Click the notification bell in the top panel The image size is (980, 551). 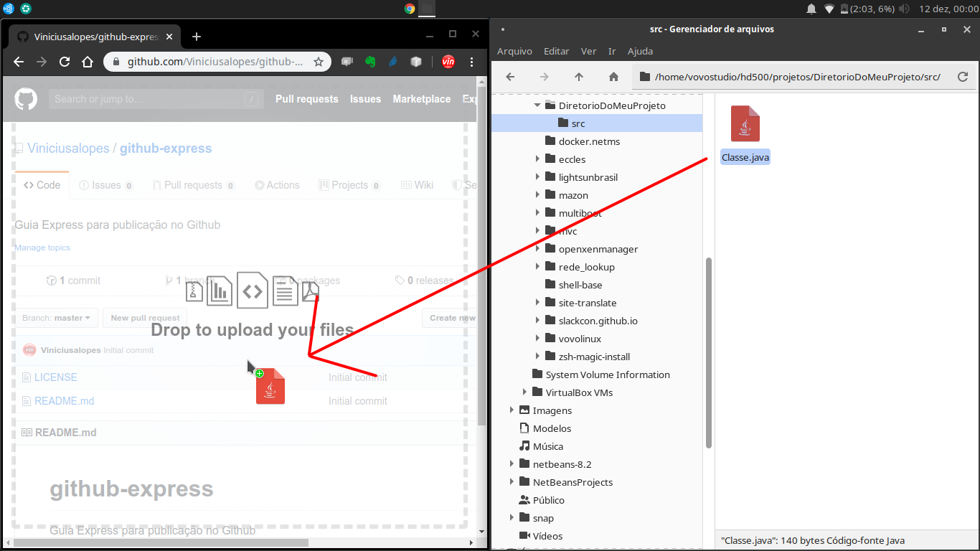pos(811,9)
